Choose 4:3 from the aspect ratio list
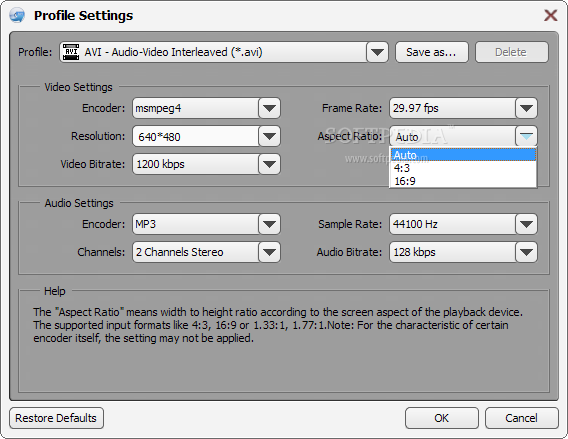The width and height of the screenshot is (568, 439). click(463, 168)
